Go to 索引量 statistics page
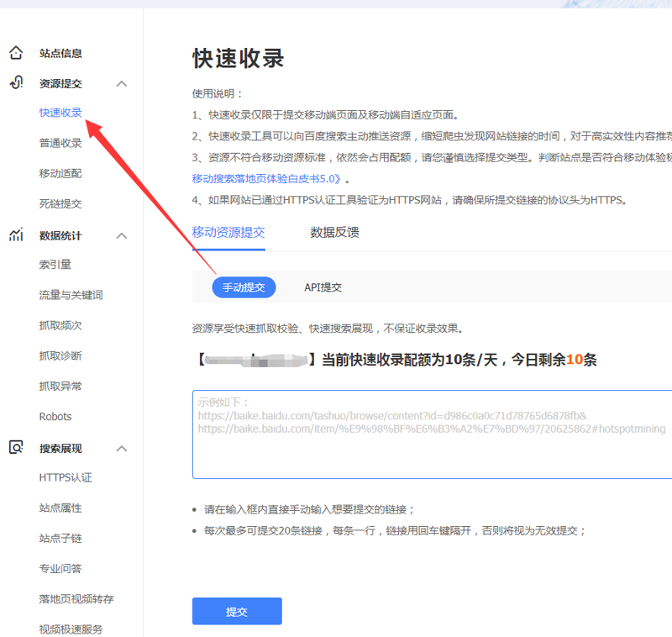Screen dimensions: 672x637 click(55, 265)
